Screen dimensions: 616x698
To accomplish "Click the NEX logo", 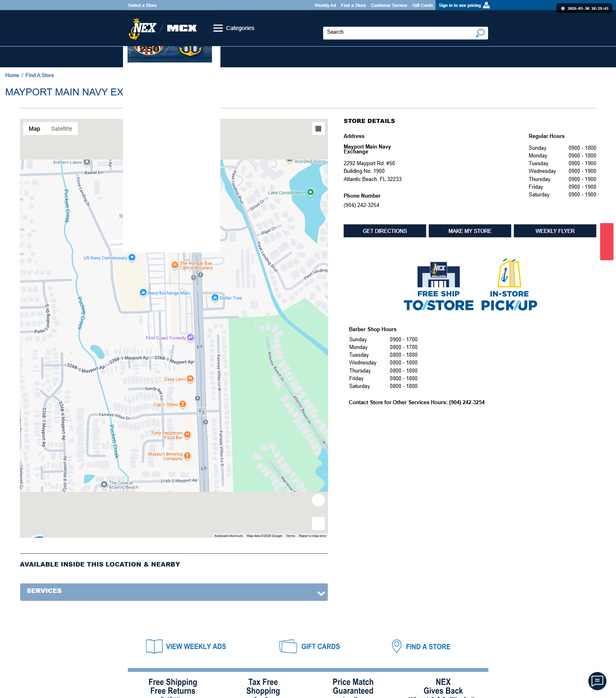I will (x=143, y=29).
